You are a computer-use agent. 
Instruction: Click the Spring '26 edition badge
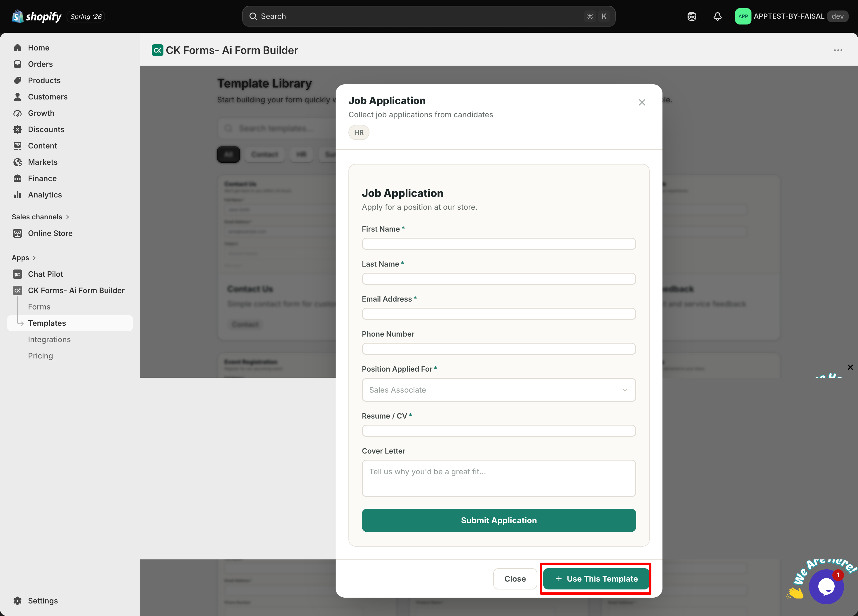(86, 16)
